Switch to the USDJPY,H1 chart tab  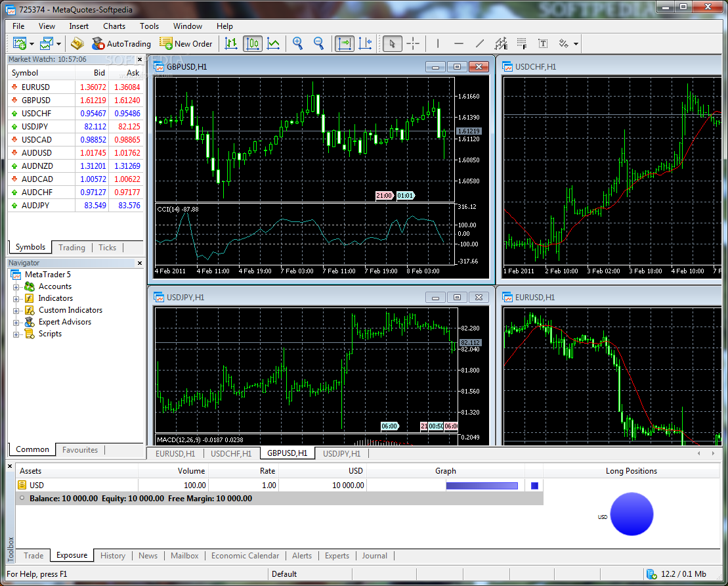pyautogui.click(x=342, y=453)
